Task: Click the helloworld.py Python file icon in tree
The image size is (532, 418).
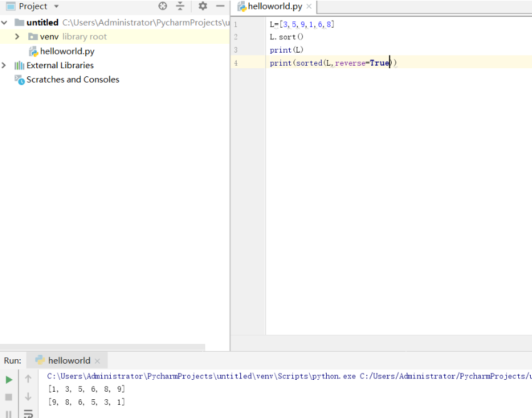Action: [33, 51]
